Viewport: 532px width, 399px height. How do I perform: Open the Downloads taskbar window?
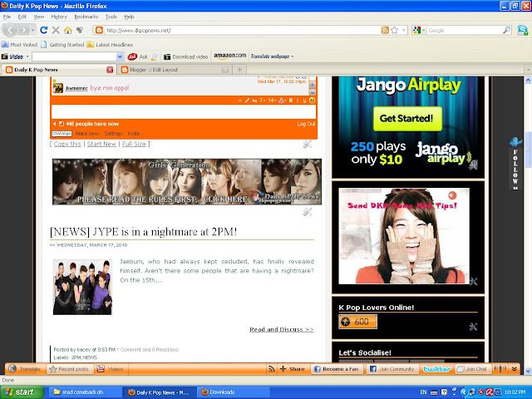coord(234,392)
